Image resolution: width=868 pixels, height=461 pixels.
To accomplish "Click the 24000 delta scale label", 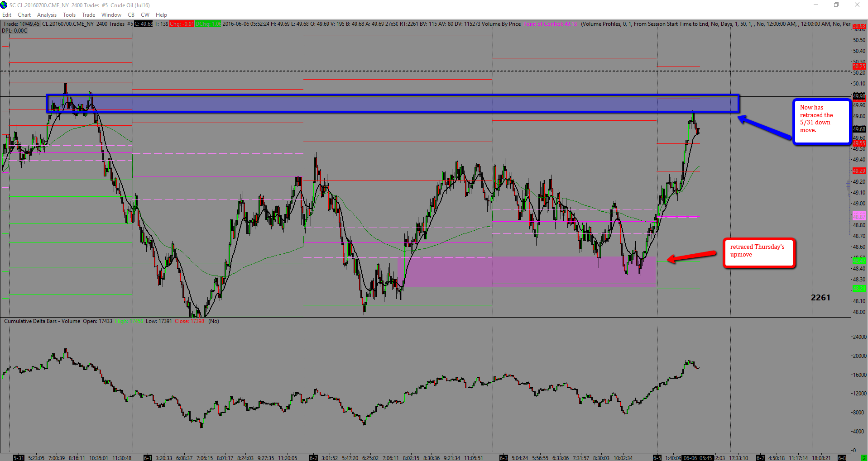I will click(859, 337).
